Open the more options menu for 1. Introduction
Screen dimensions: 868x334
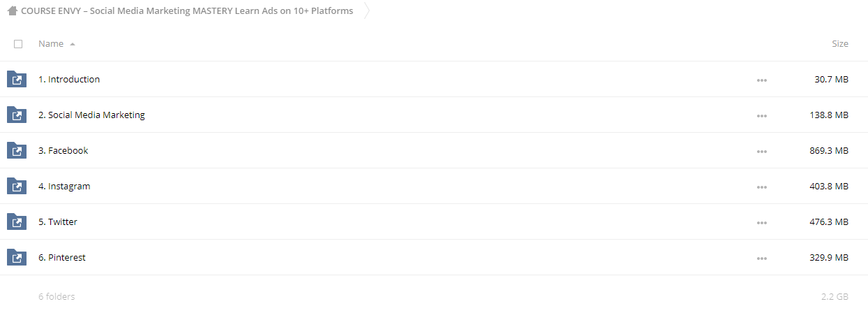[761, 80]
